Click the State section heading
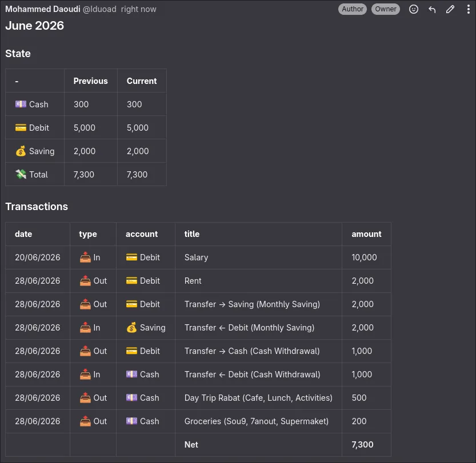The height and width of the screenshot is (463, 476). pyautogui.click(x=18, y=54)
